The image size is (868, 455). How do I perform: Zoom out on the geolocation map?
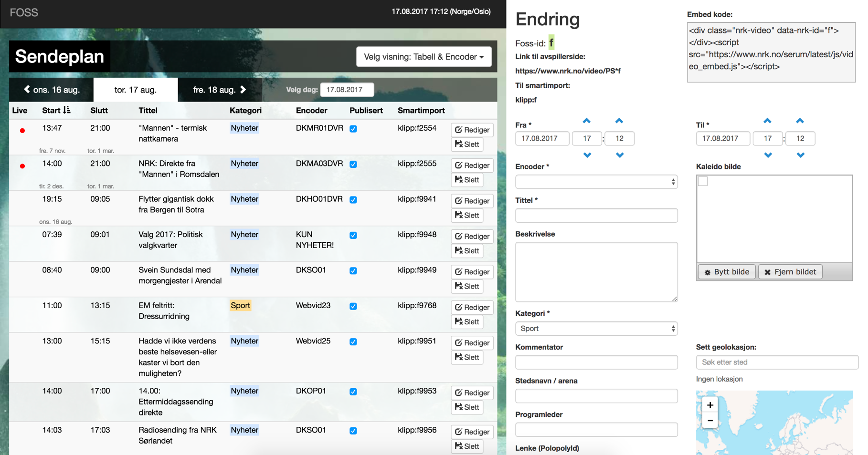point(710,421)
